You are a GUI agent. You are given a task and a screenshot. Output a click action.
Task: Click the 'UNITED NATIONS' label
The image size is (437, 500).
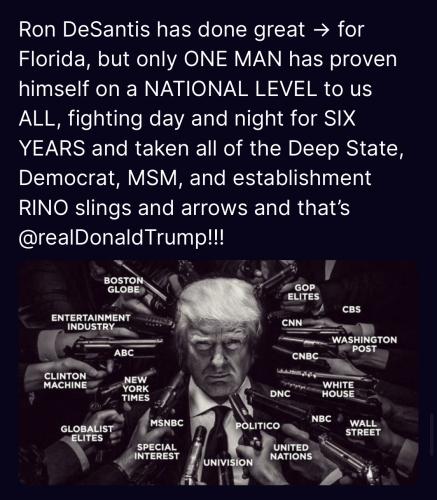pyautogui.click(x=291, y=452)
